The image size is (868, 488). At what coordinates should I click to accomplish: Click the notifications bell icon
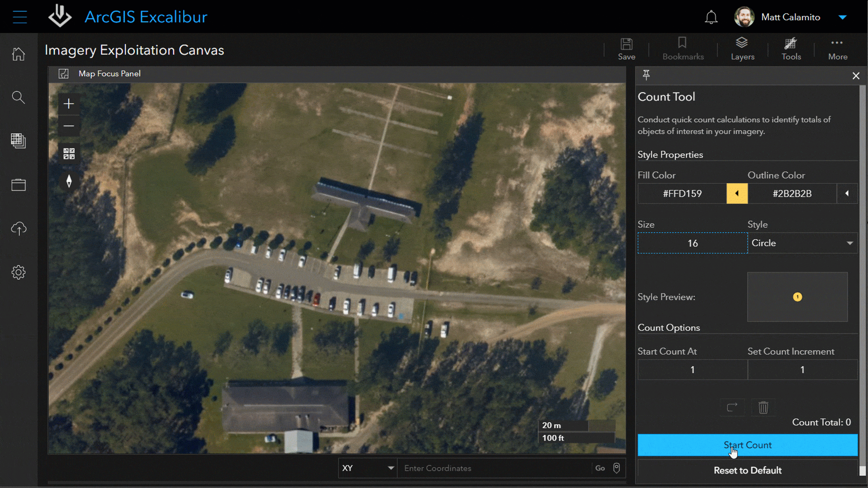point(711,17)
